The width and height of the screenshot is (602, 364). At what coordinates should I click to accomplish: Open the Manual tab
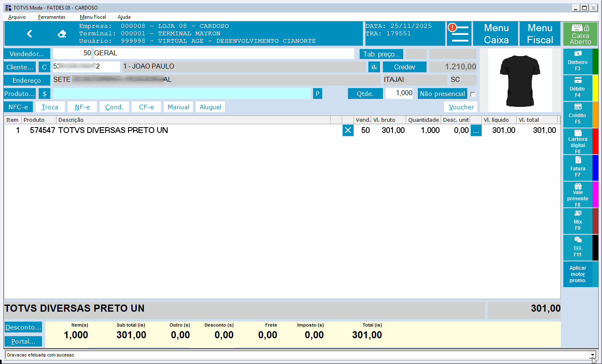[178, 107]
